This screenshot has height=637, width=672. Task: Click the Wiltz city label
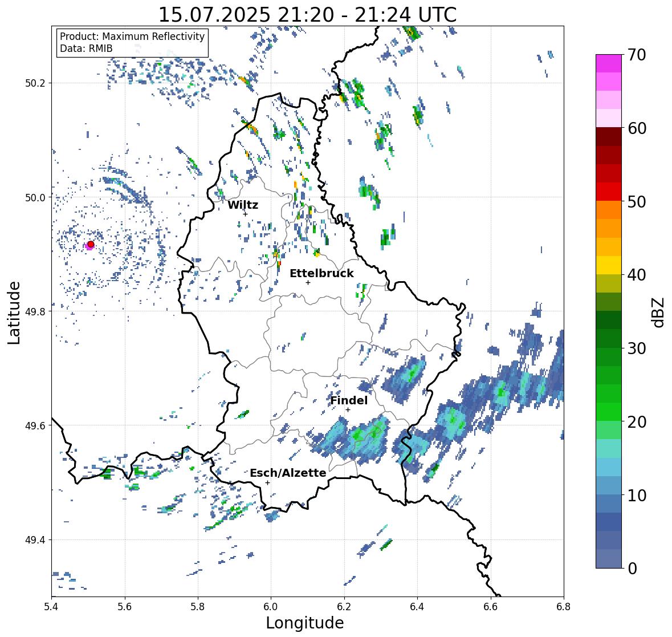pos(243,205)
